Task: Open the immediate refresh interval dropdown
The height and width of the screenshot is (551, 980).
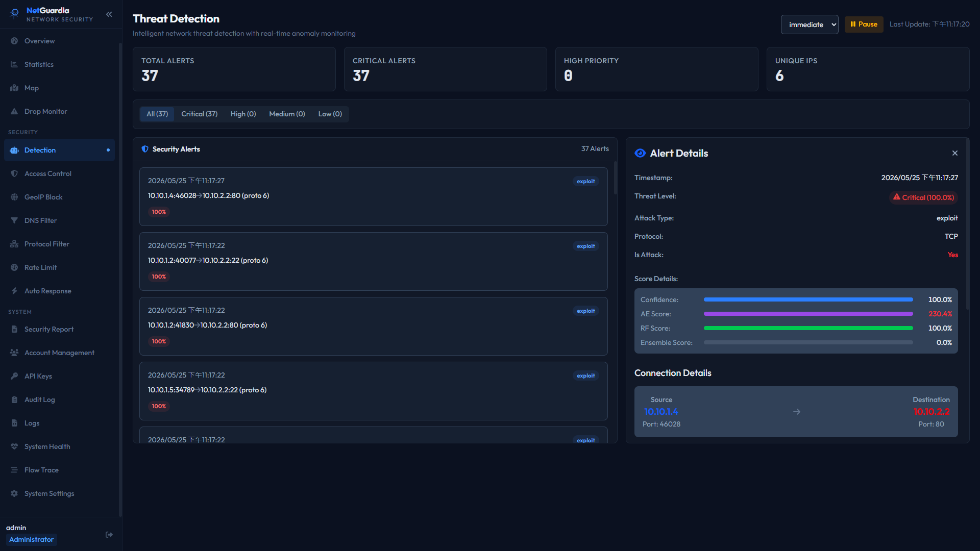Action: pyautogui.click(x=810, y=24)
